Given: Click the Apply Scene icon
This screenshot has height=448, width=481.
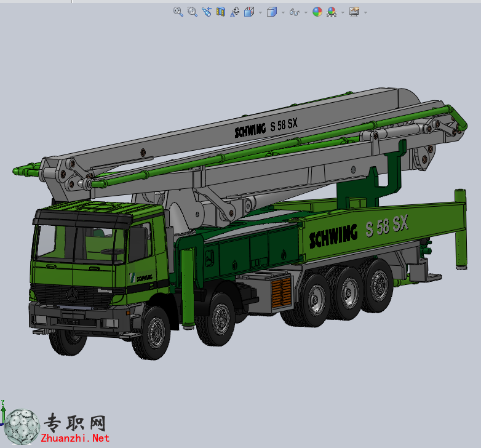Looking at the screenshot, I should [x=332, y=12].
